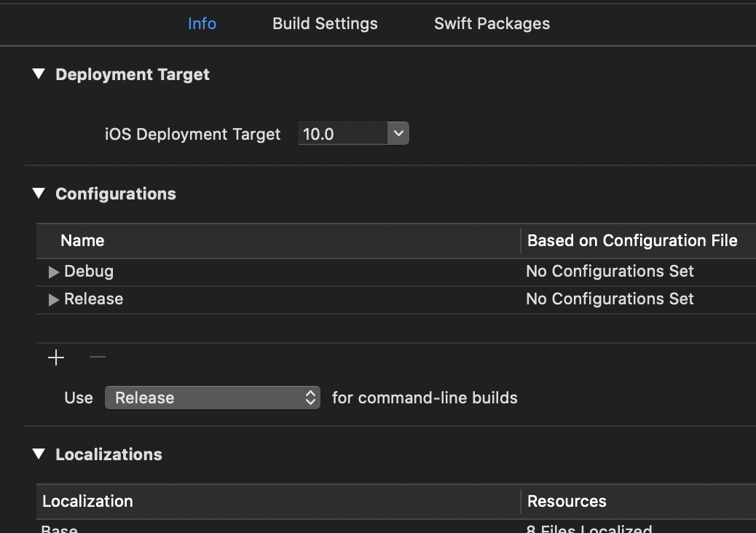Click the Localization column header
The width and height of the screenshot is (756, 533).
pos(87,502)
